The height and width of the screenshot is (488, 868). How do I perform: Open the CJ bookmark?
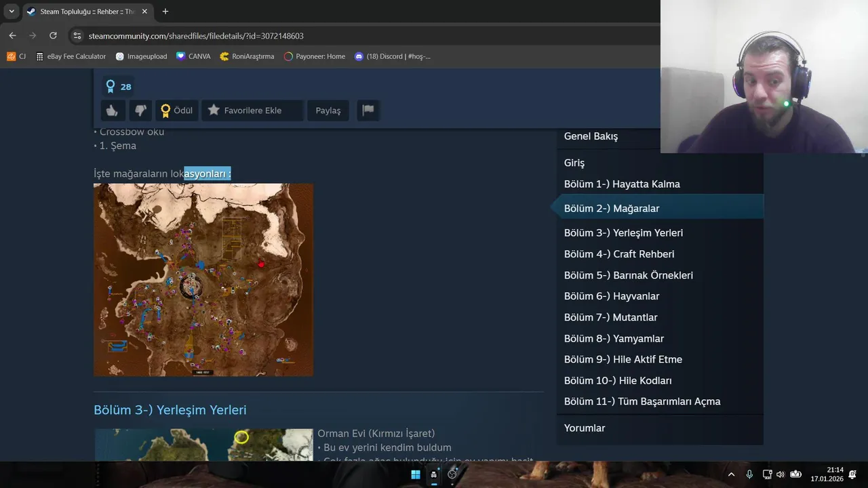16,56
